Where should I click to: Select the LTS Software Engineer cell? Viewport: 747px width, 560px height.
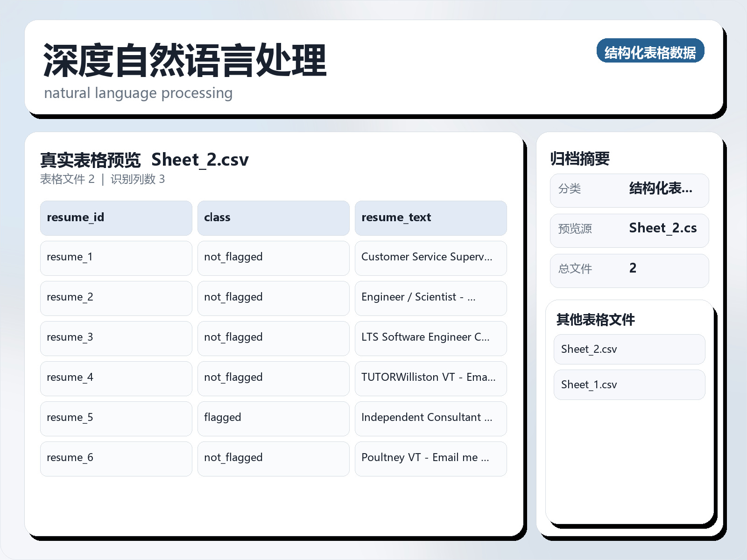(430, 338)
